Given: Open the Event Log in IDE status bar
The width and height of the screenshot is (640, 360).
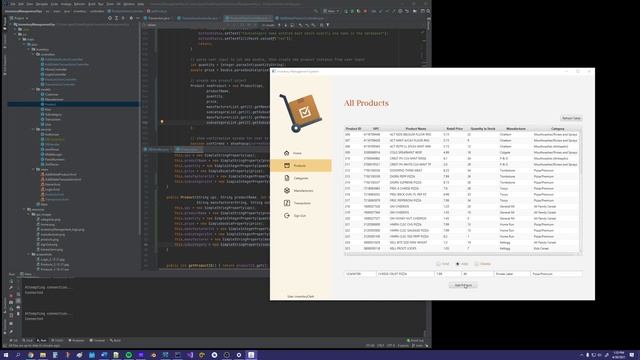Looking at the screenshot, I should tap(415, 340).
